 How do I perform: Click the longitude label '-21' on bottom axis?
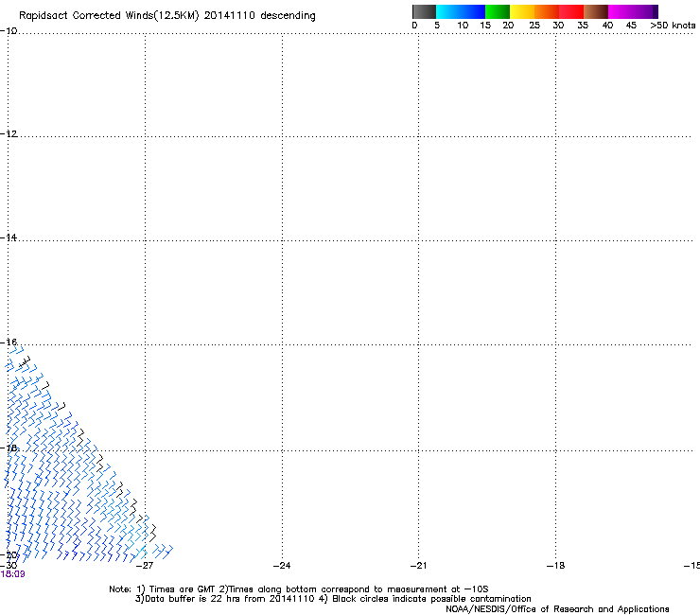(x=419, y=566)
